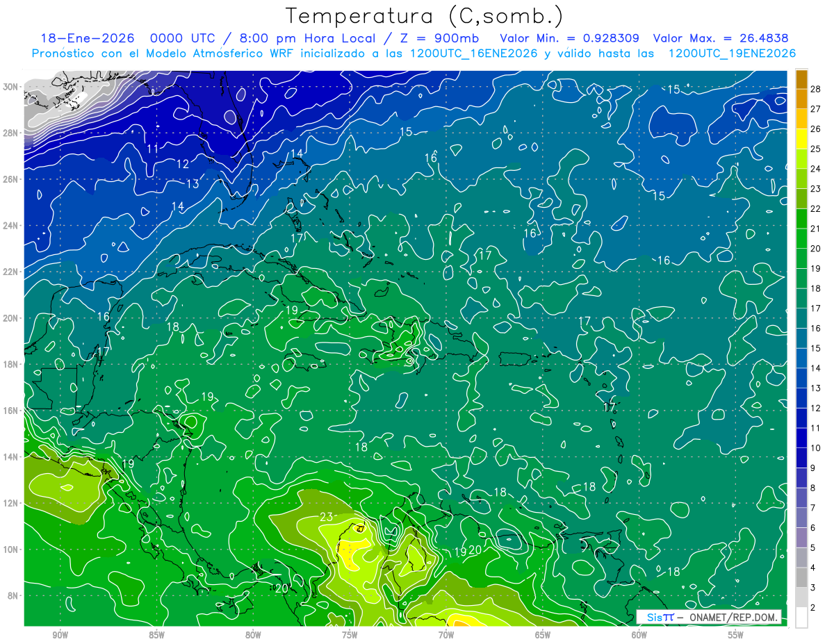Click the "18N" latitude axis label
The height and width of the screenshot is (644, 834).
10,364
